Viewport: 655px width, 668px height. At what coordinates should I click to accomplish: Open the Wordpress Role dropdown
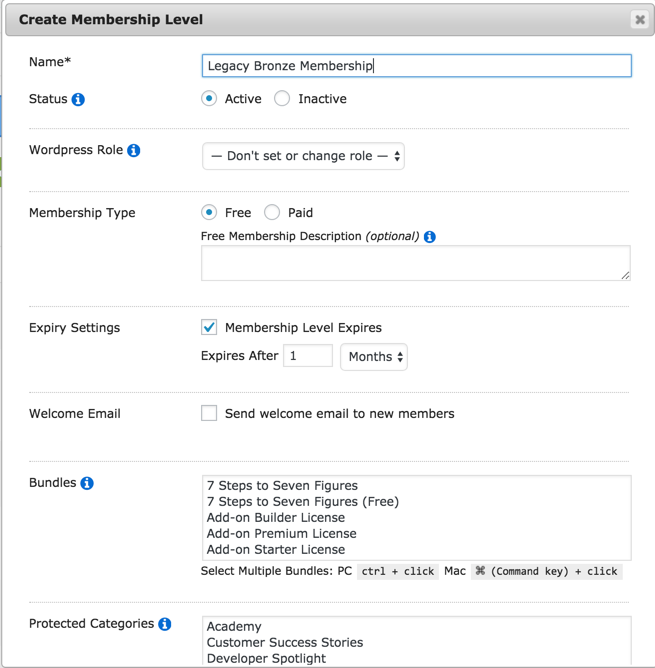(303, 156)
